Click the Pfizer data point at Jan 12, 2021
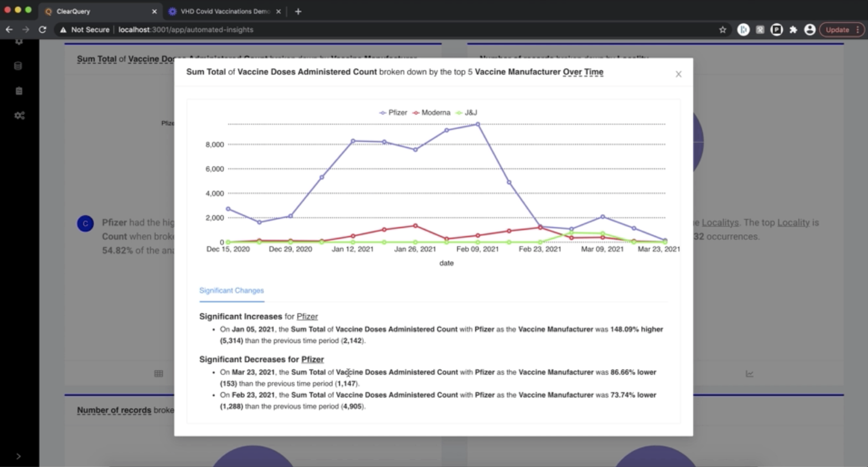Viewport: 868px width, 467px height. pyautogui.click(x=353, y=141)
